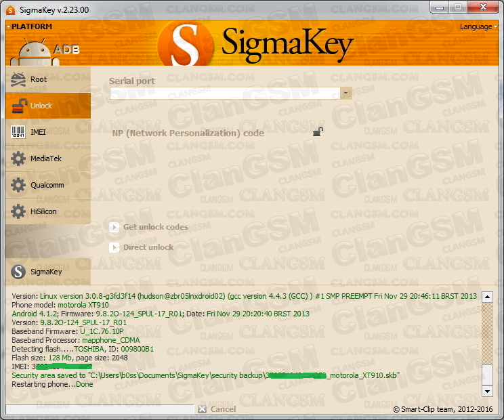Open the Root tab

coord(48,79)
